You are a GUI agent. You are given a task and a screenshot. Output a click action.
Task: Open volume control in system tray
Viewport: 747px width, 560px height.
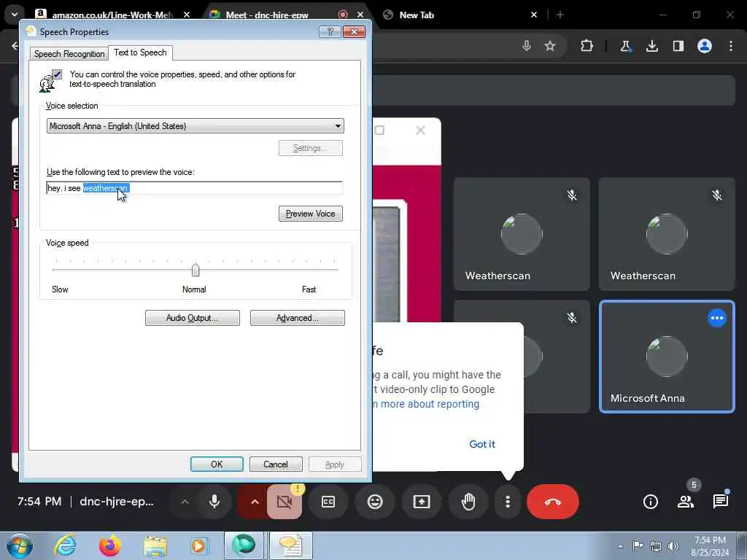point(673,546)
